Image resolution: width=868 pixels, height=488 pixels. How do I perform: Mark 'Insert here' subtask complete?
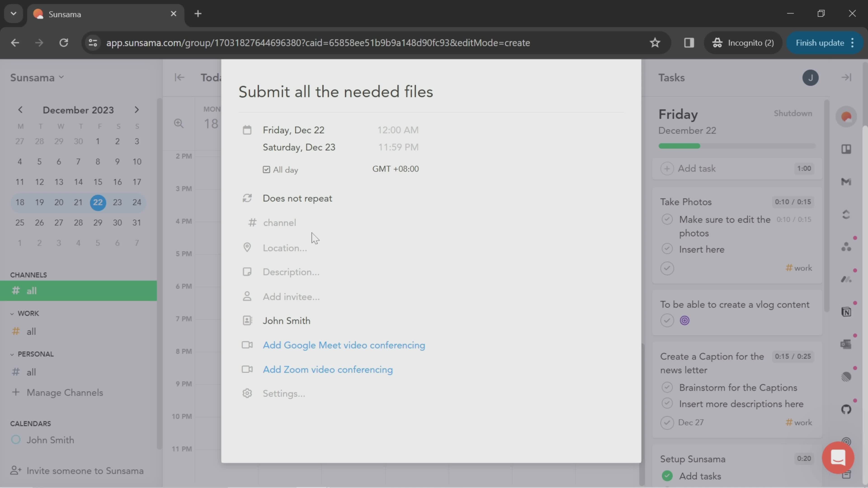pos(667,249)
